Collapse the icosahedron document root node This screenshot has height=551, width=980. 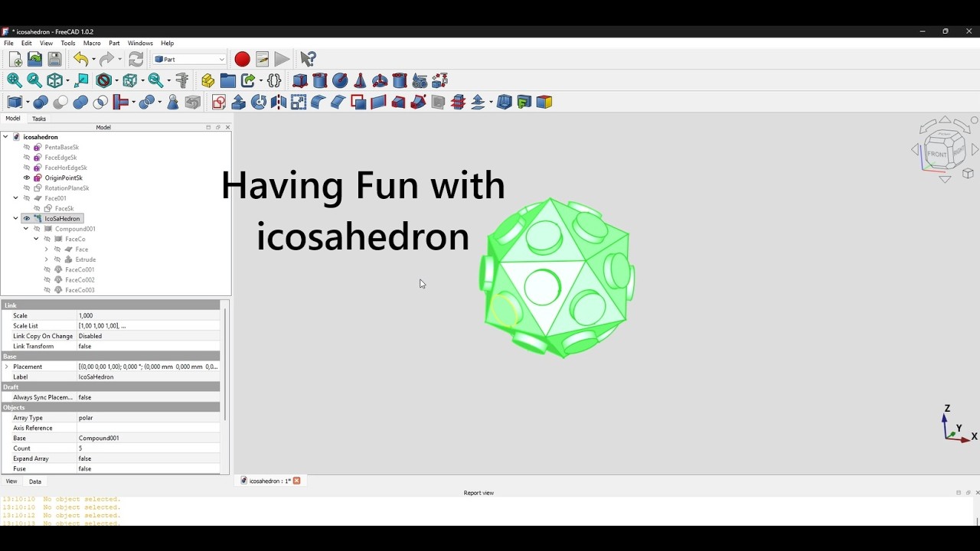click(5, 137)
